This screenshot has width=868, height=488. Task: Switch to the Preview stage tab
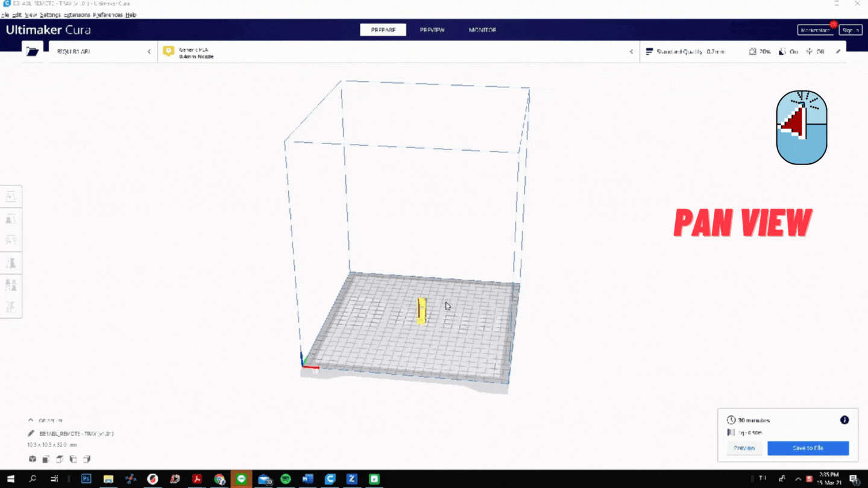click(432, 30)
